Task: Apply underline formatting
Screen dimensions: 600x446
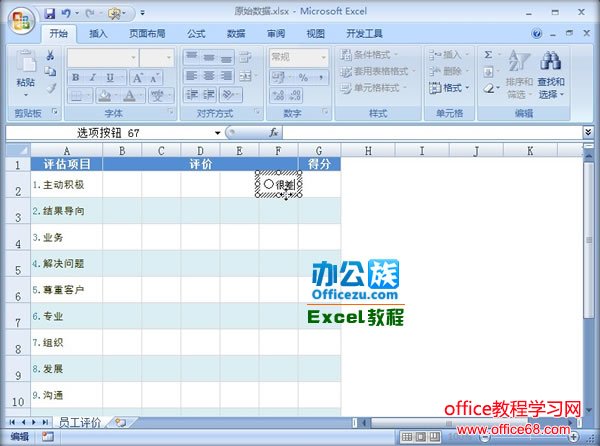Action: 110,78
